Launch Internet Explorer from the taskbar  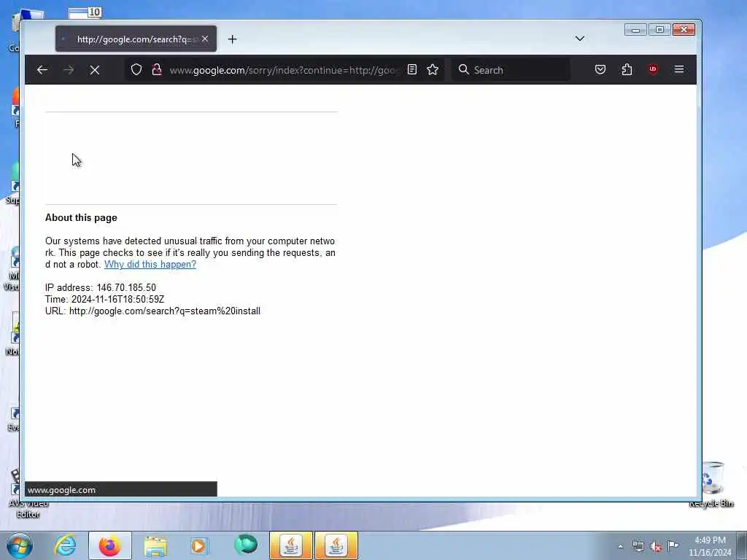pyautogui.click(x=65, y=545)
